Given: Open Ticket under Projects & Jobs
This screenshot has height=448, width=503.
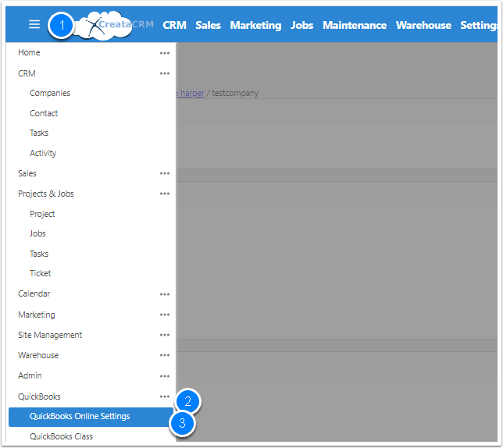Looking at the screenshot, I should coord(41,273).
